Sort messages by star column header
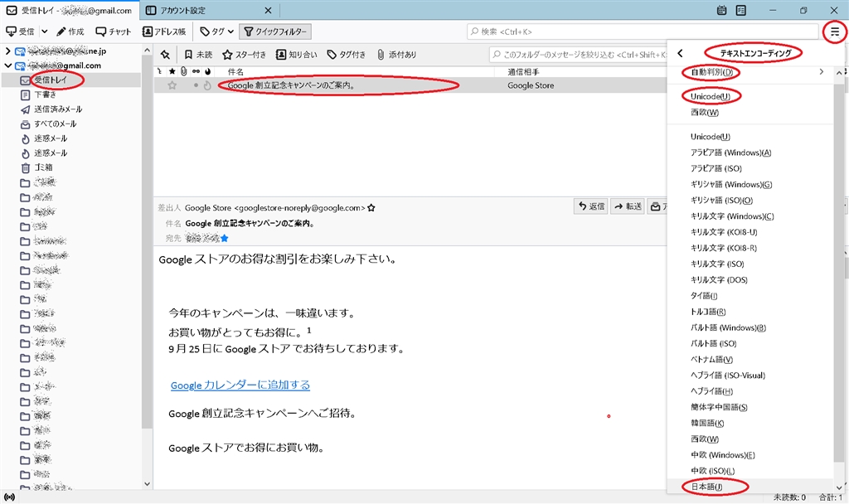The width and height of the screenshot is (849, 504). tap(172, 71)
